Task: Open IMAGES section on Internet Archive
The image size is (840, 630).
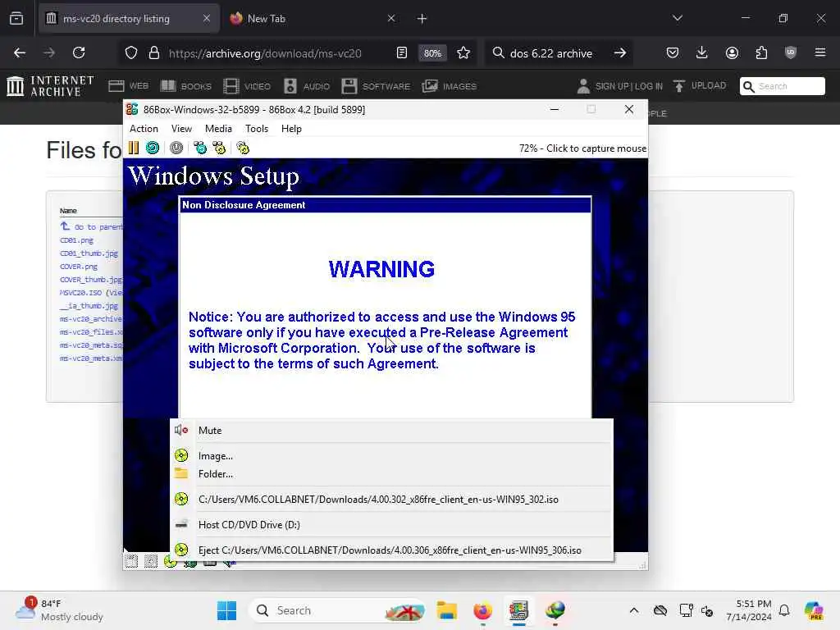Action: coord(449,86)
